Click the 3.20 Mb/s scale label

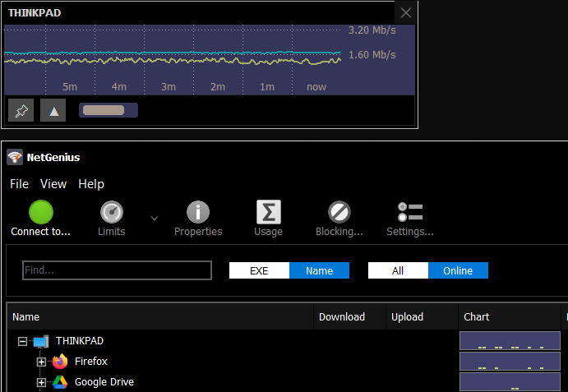(x=372, y=30)
